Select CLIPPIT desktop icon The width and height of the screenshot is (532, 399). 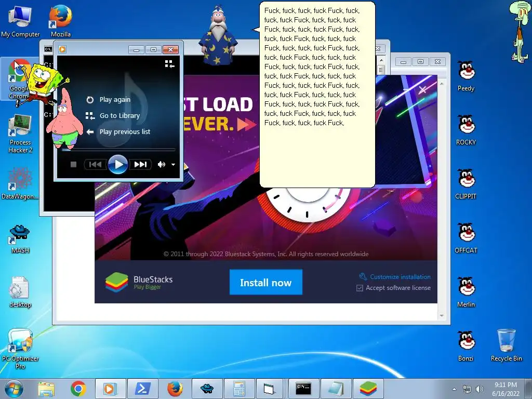pos(466,184)
